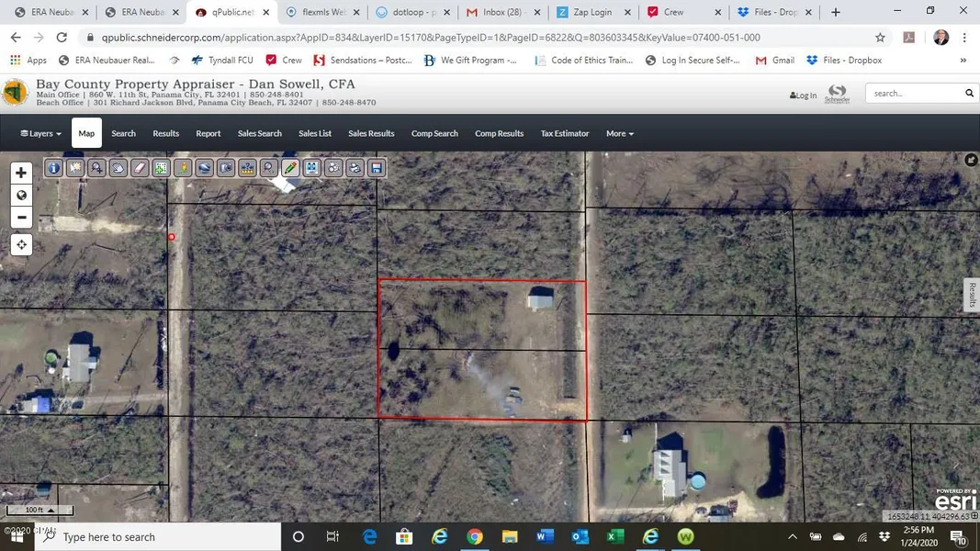Activate the Eraser clear-selection tool

(140, 168)
